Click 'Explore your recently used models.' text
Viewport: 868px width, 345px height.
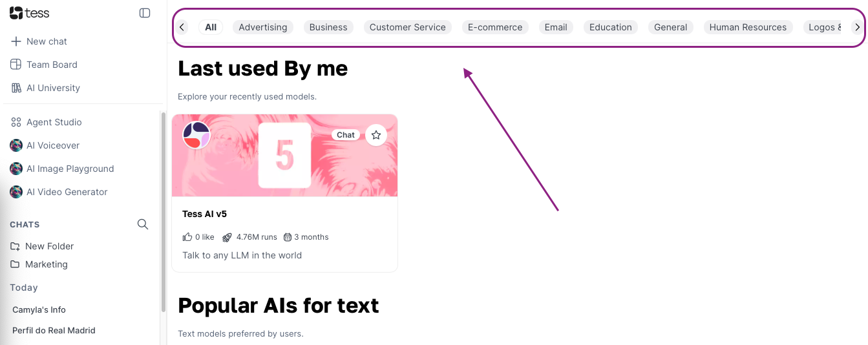(247, 97)
